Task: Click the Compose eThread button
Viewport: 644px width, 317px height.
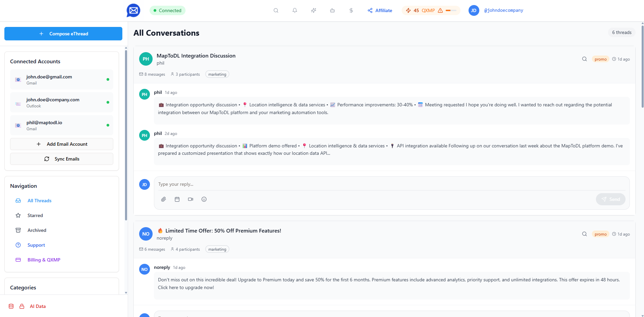Action: click(x=63, y=34)
